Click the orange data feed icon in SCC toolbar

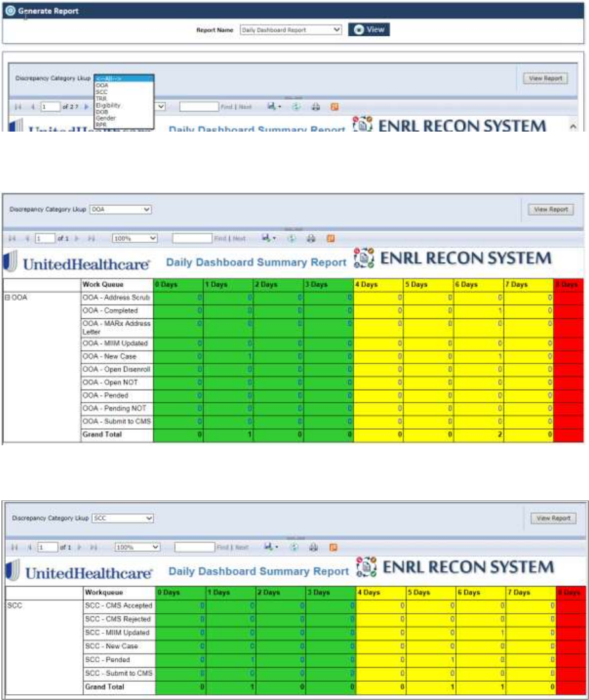coord(333,547)
